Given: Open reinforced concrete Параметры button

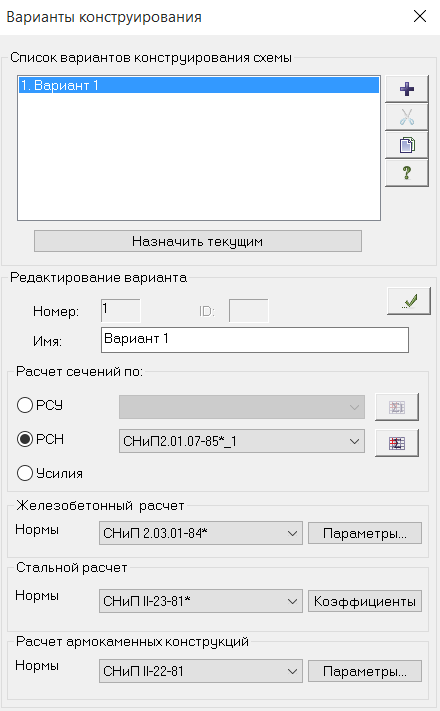Looking at the screenshot, I should 365,533.
